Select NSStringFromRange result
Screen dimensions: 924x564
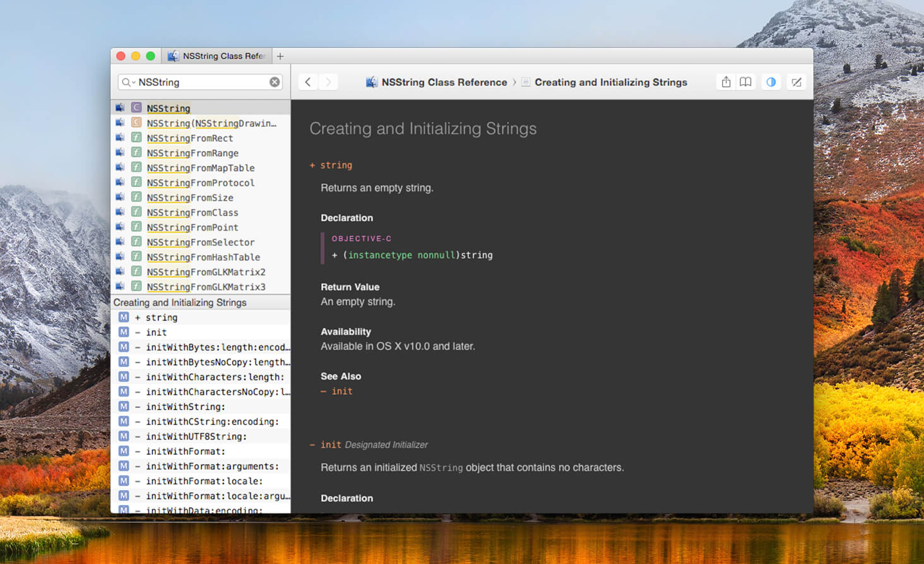201,153
